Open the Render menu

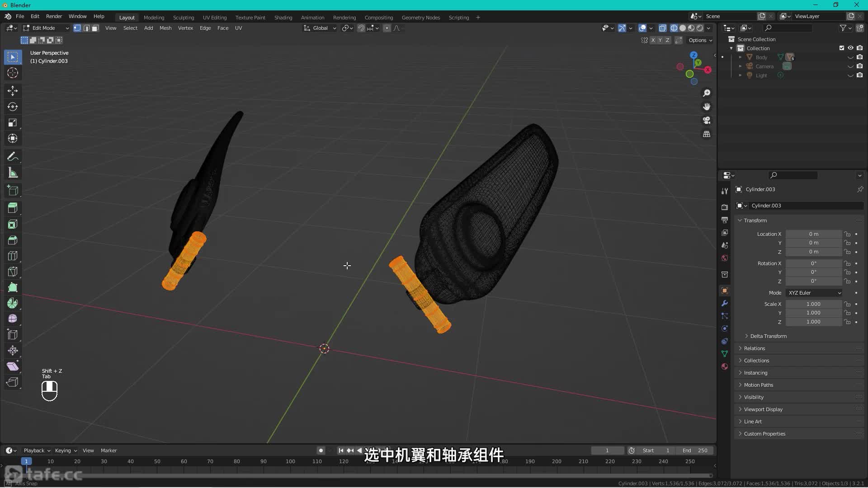tap(54, 16)
